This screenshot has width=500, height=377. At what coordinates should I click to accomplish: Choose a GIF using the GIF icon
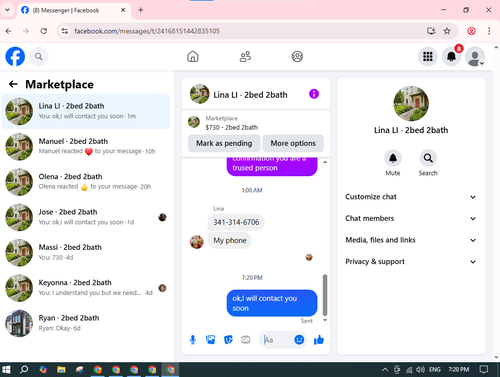point(246,340)
